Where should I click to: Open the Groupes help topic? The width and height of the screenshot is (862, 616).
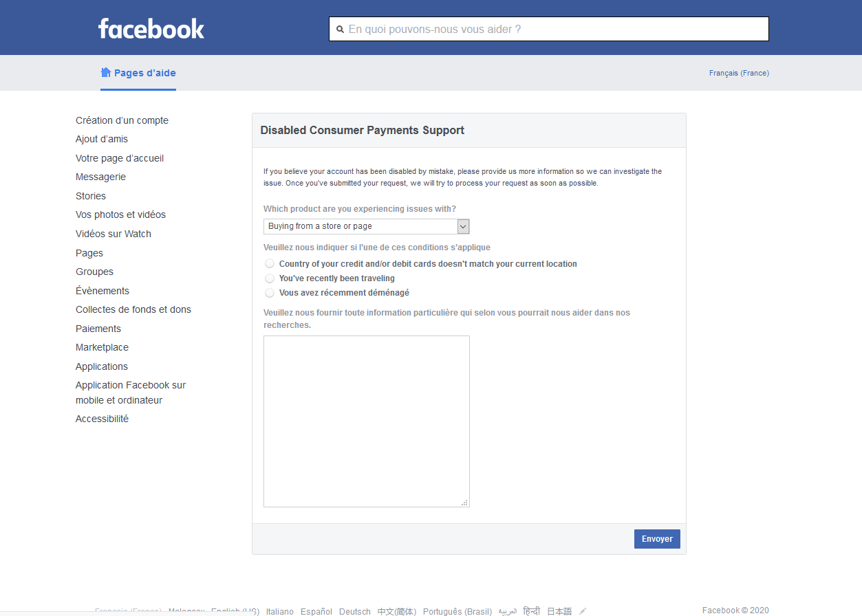pos(94,272)
